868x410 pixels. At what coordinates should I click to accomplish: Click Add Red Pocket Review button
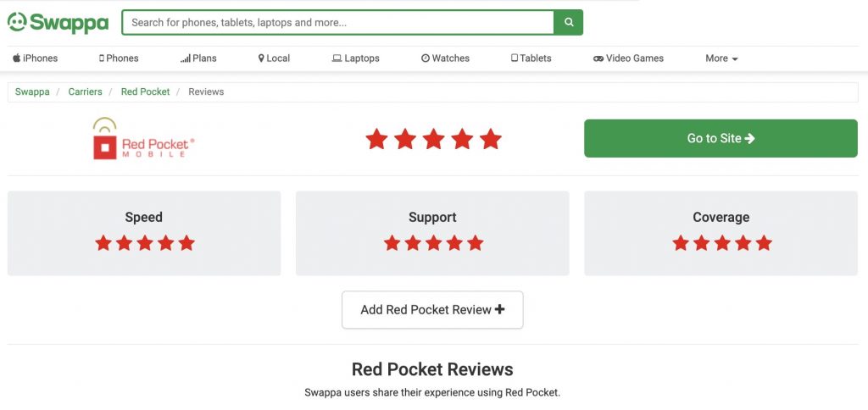(x=432, y=310)
